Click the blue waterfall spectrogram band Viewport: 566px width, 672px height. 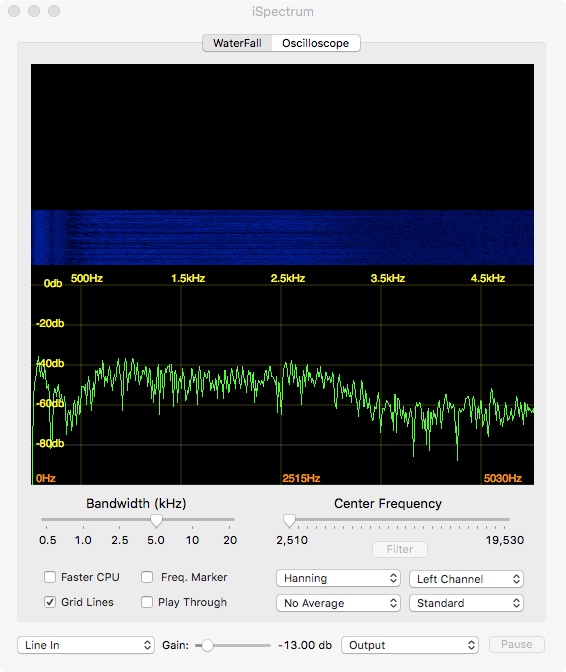click(x=282, y=237)
